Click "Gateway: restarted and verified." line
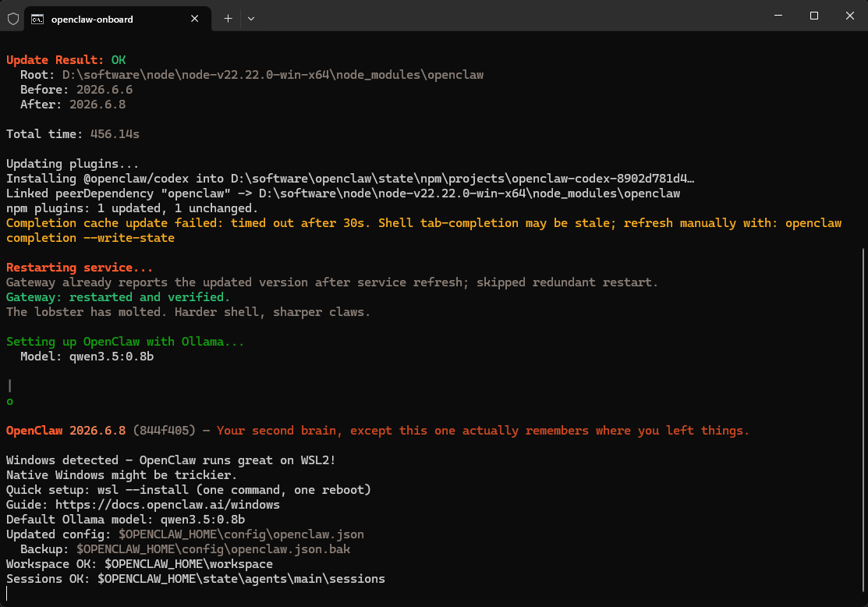Image resolution: width=868 pixels, height=607 pixels. 118,297
